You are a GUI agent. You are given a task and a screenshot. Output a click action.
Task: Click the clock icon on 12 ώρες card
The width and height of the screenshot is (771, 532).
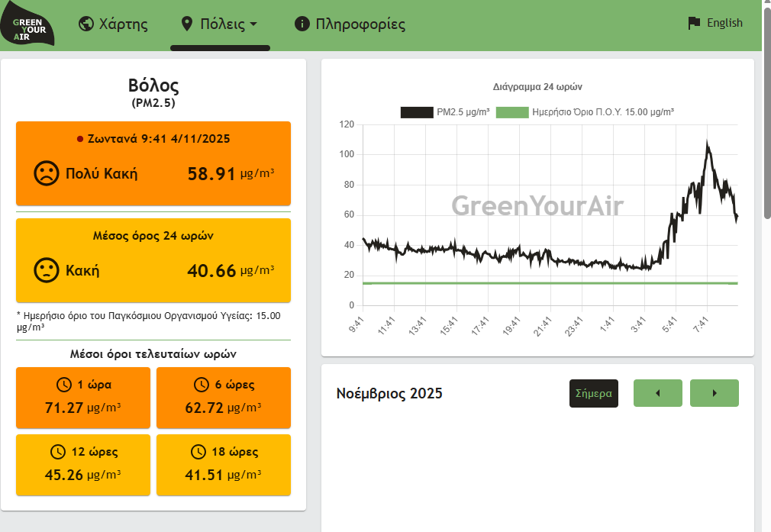click(x=59, y=452)
